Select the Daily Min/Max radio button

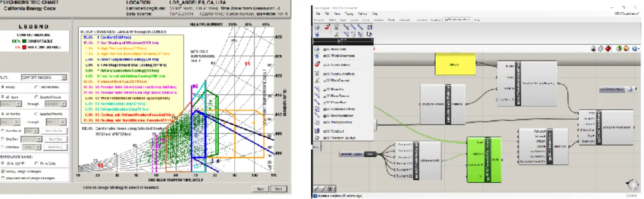click(x=36, y=87)
